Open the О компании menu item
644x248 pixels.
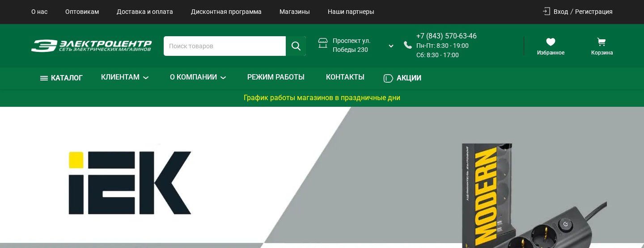193,77
